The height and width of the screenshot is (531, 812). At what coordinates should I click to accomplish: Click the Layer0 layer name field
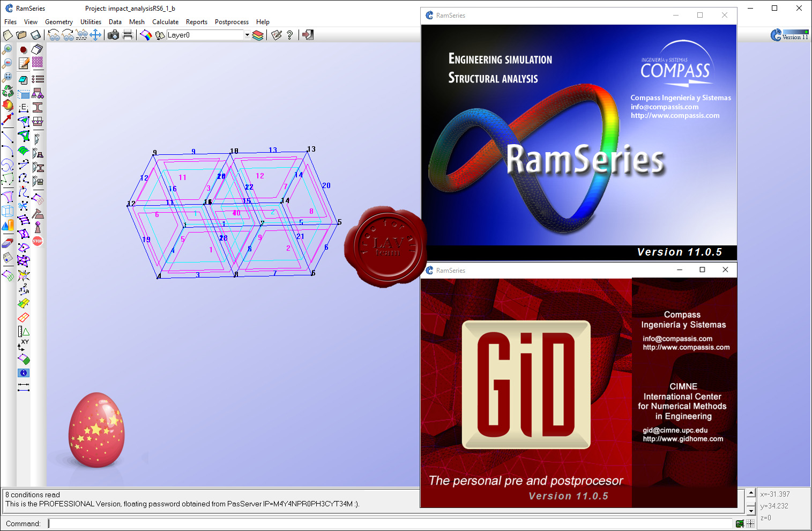205,35
